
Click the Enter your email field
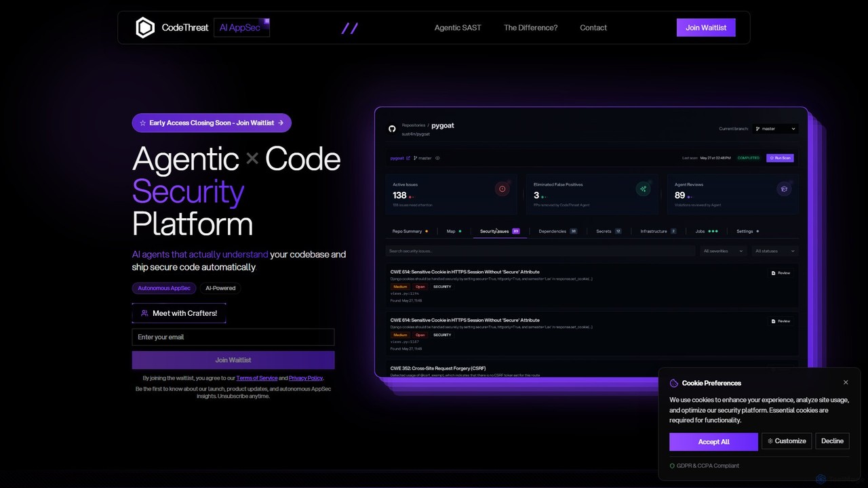pyautogui.click(x=233, y=337)
